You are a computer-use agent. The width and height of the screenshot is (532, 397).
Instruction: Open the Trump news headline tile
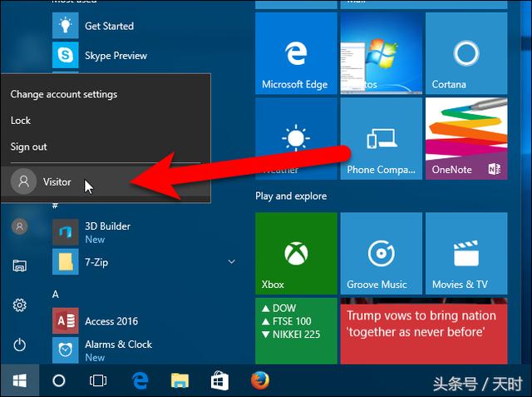(x=424, y=330)
